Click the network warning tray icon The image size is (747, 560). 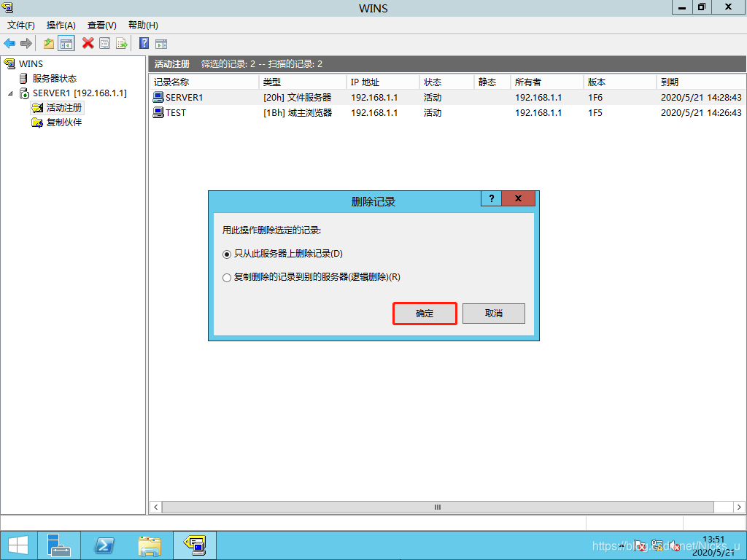coord(658,545)
